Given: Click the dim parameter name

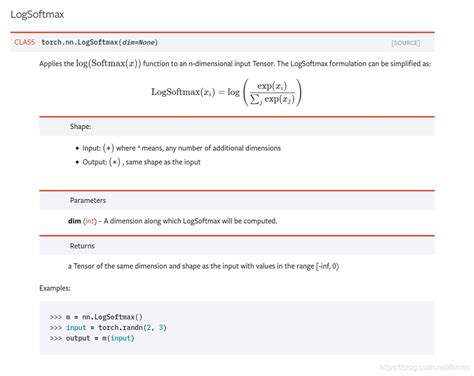Looking at the screenshot, I should pyautogui.click(x=74, y=221).
